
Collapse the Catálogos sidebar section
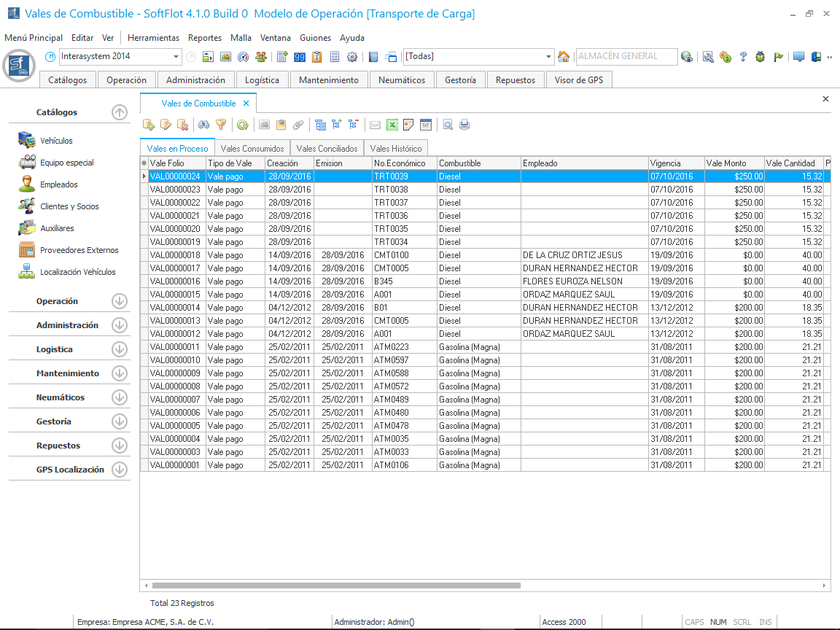pos(120,112)
